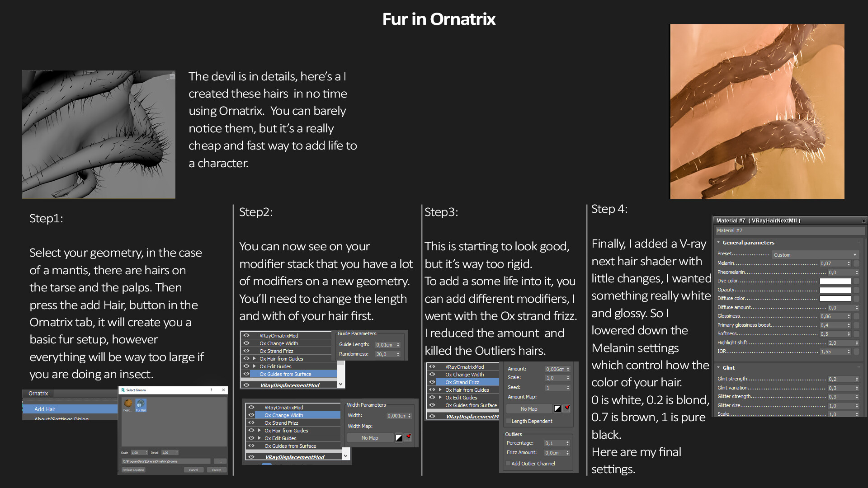The width and height of the screenshot is (868, 488).
Task: Choose Add Hair from the Ornatrix menu
Action: coord(70,409)
